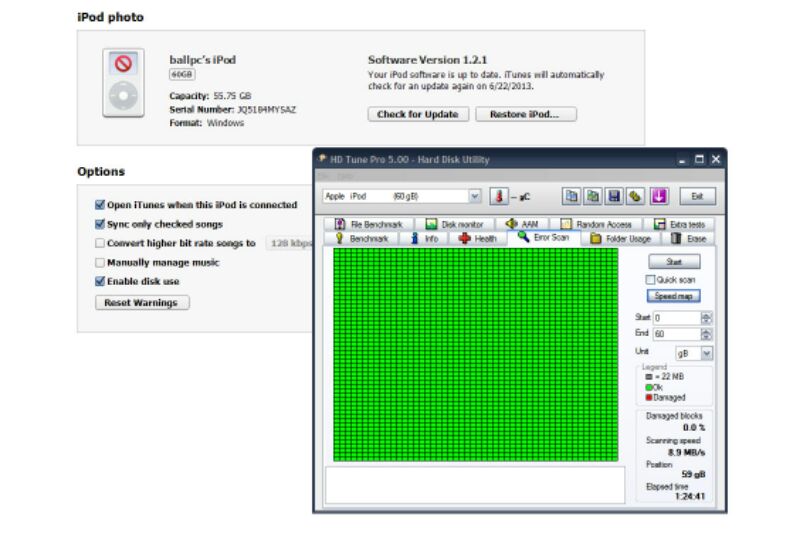Click the red Damaged legend swatch

(x=649, y=397)
